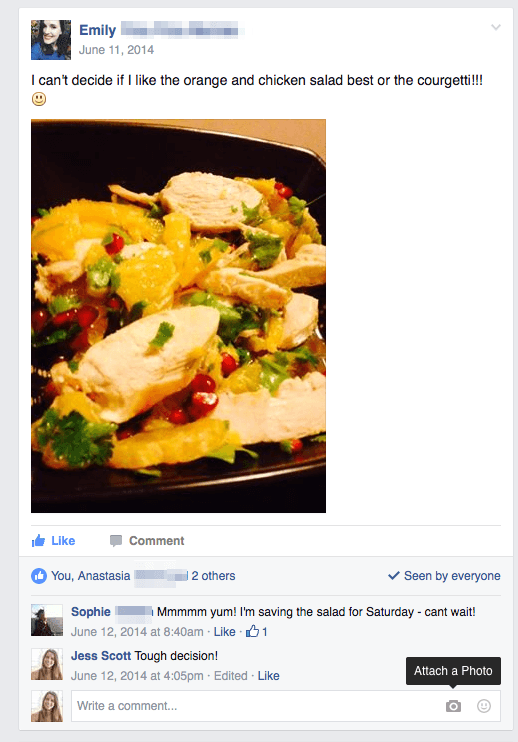Viewport: 518px width, 742px height.
Task: Click the thumbs-up icon next to Like
Action: tap(38, 540)
